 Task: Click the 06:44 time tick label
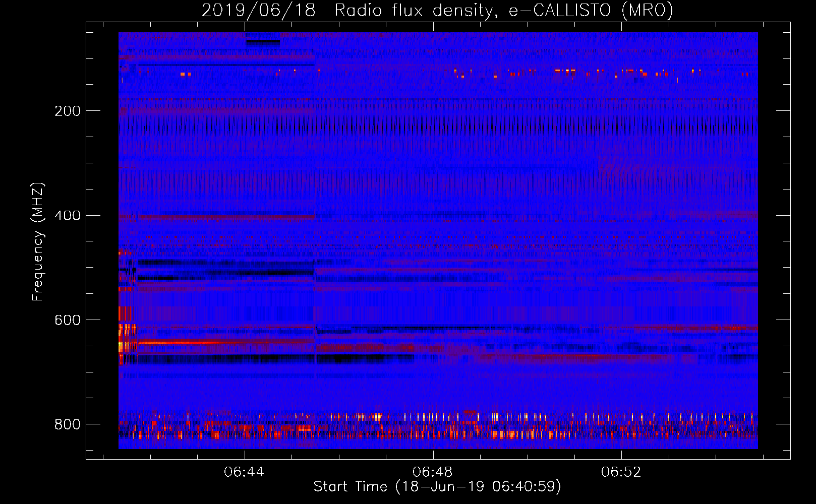tap(244, 472)
